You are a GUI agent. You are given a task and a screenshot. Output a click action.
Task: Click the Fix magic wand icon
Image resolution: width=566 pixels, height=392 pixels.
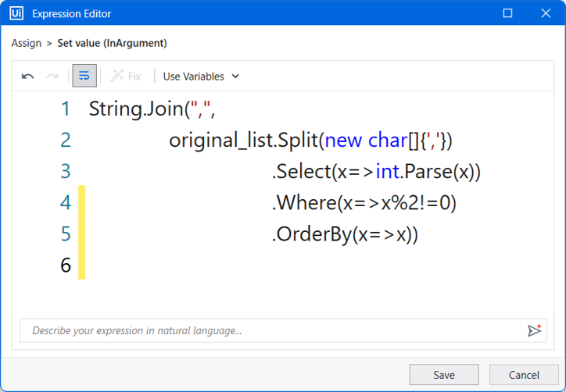pyautogui.click(x=117, y=76)
